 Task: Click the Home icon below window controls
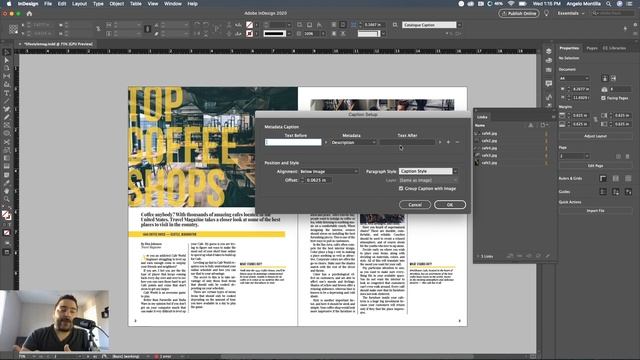coord(29,13)
